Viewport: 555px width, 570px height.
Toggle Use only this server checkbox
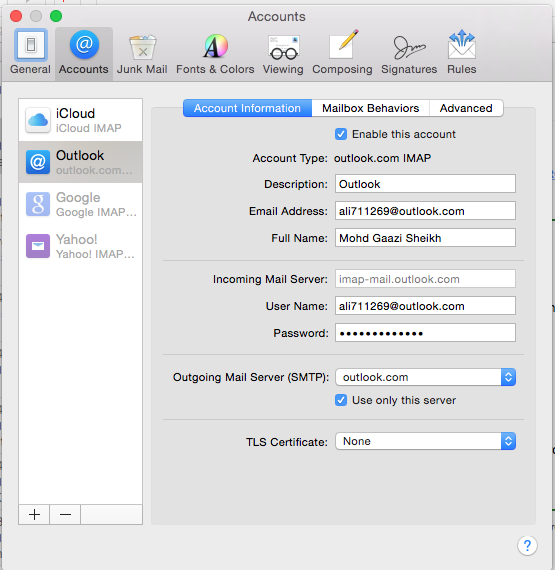coord(341,400)
